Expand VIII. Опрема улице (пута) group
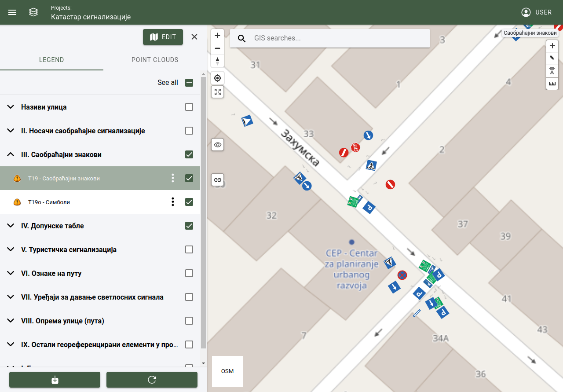 [11, 321]
